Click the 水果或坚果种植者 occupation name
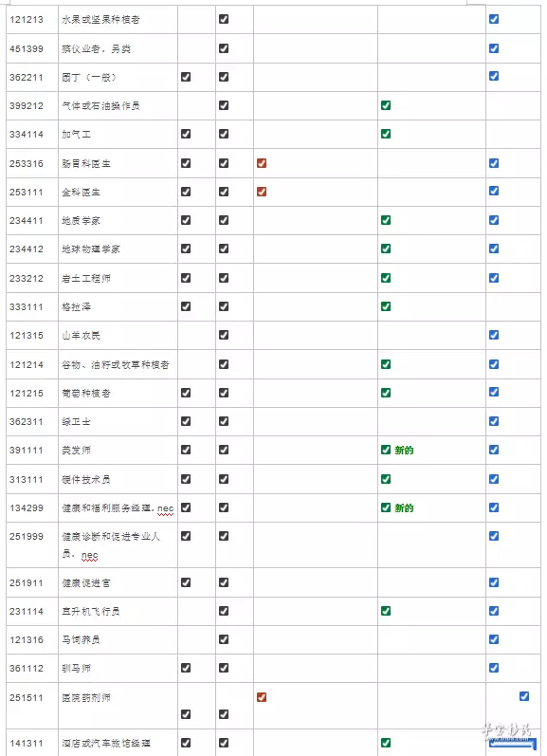547x756 pixels. pyautogui.click(x=100, y=20)
